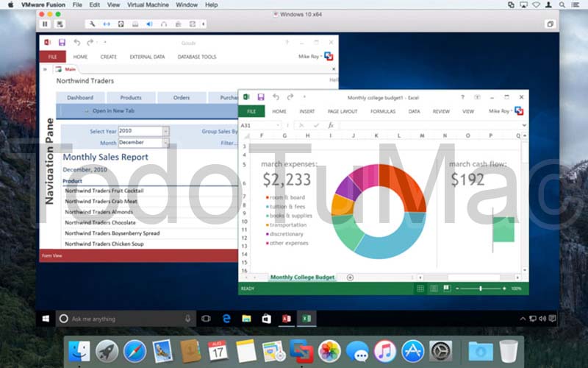
Task: Open the Excel REVIEW tab
Action: [441, 111]
